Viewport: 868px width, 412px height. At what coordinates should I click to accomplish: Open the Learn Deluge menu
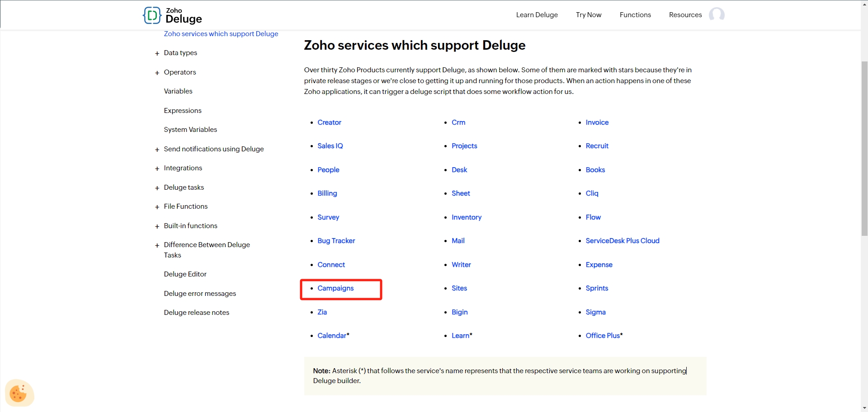pos(537,15)
